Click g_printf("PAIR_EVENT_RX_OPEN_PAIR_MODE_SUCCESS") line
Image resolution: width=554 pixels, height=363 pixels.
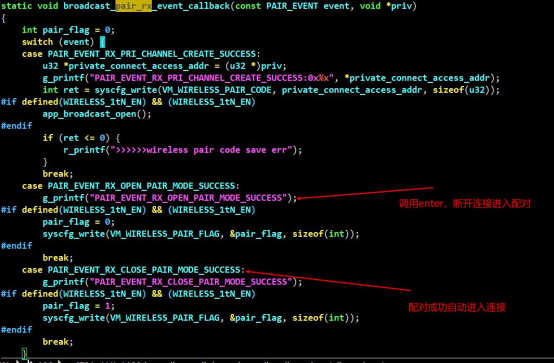coord(170,198)
